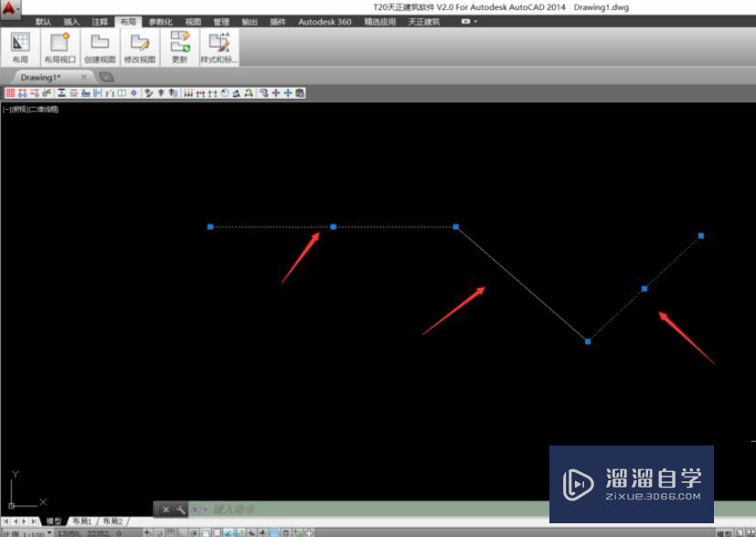Open the 二维线框 visual style menu
Viewport: 756px width, 537px height.
pos(44,110)
